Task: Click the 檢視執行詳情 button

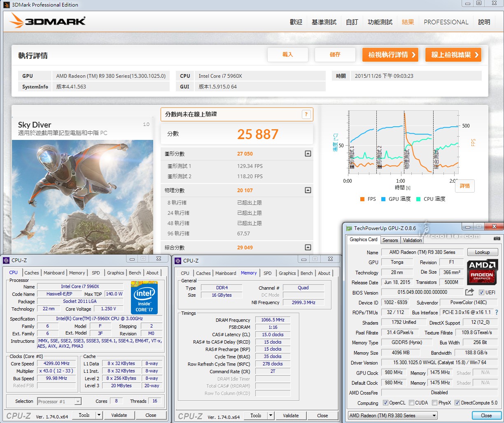Action: (x=391, y=55)
